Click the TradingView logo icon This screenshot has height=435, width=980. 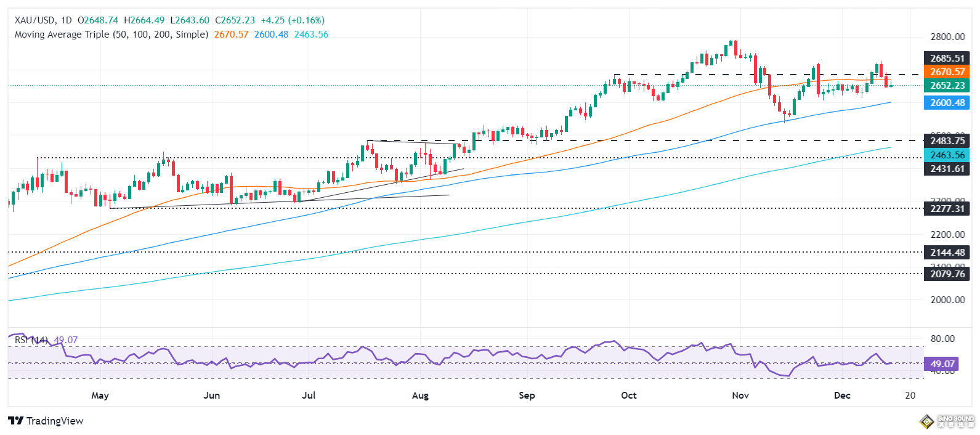[x=16, y=421]
